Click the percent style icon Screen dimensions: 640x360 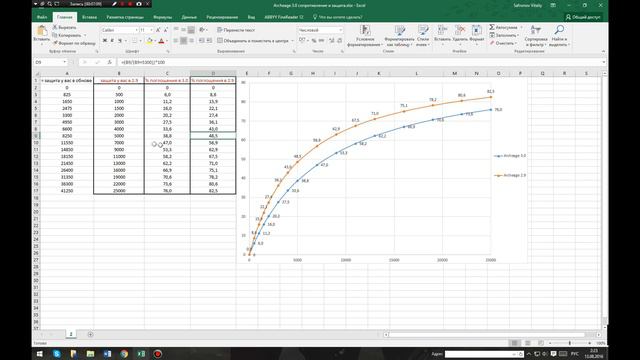click(x=313, y=40)
